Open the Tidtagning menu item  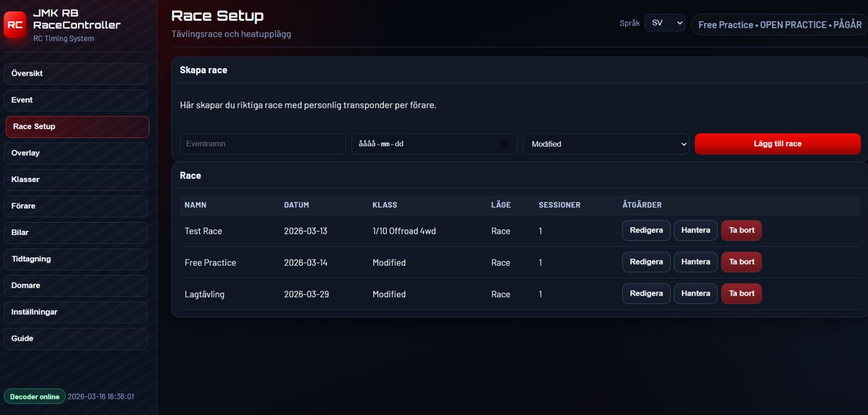(76, 259)
